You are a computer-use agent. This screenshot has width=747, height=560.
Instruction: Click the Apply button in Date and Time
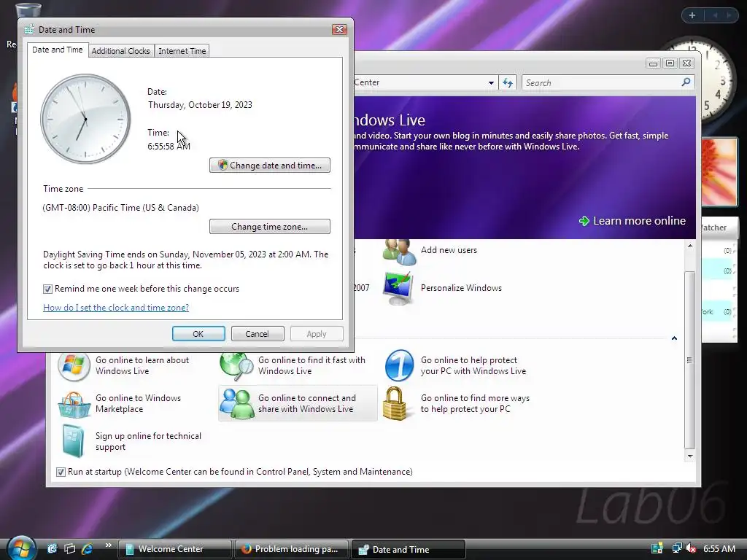tap(317, 334)
